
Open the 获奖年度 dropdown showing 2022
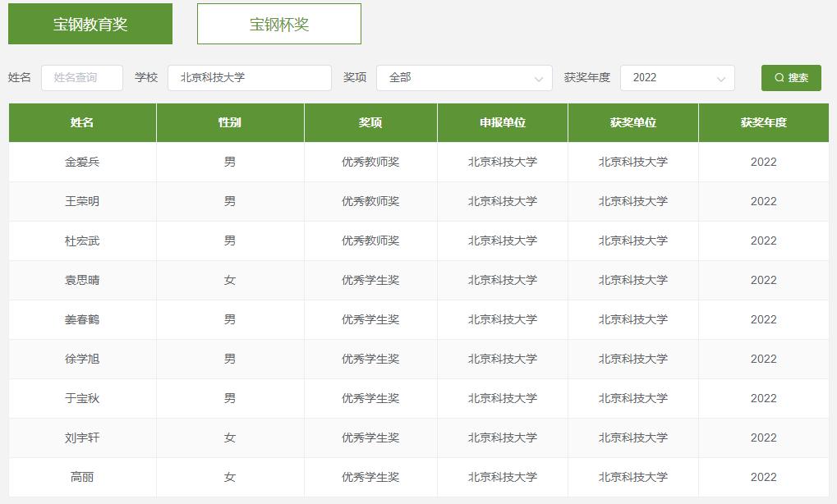pyautogui.click(x=677, y=77)
